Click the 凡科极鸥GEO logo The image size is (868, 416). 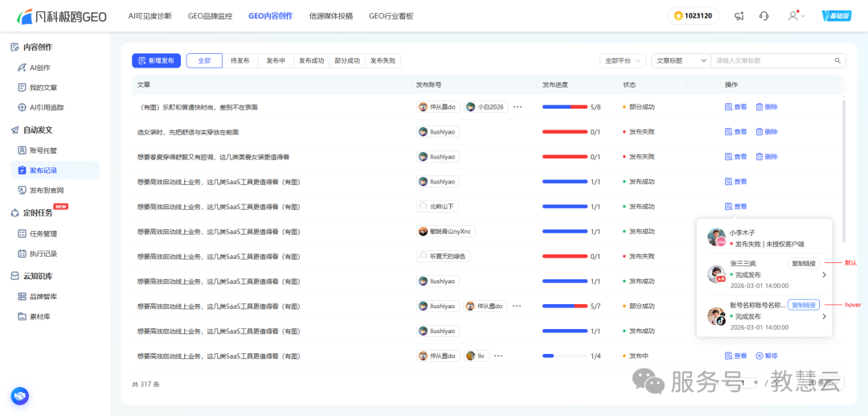click(61, 16)
